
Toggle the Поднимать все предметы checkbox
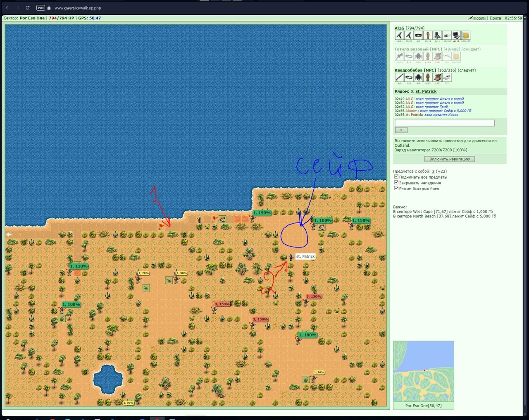point(396,177)
